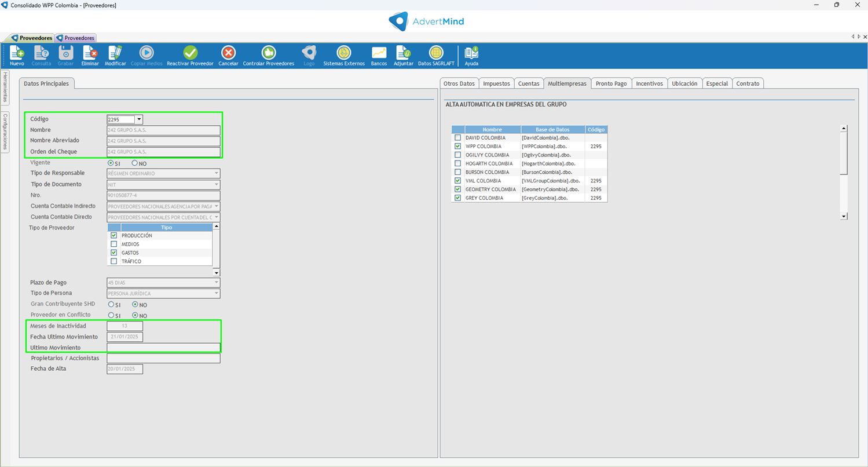Click the Nombre column header
868x467 pixels.
pyautogui.click(x=492, y=130)
